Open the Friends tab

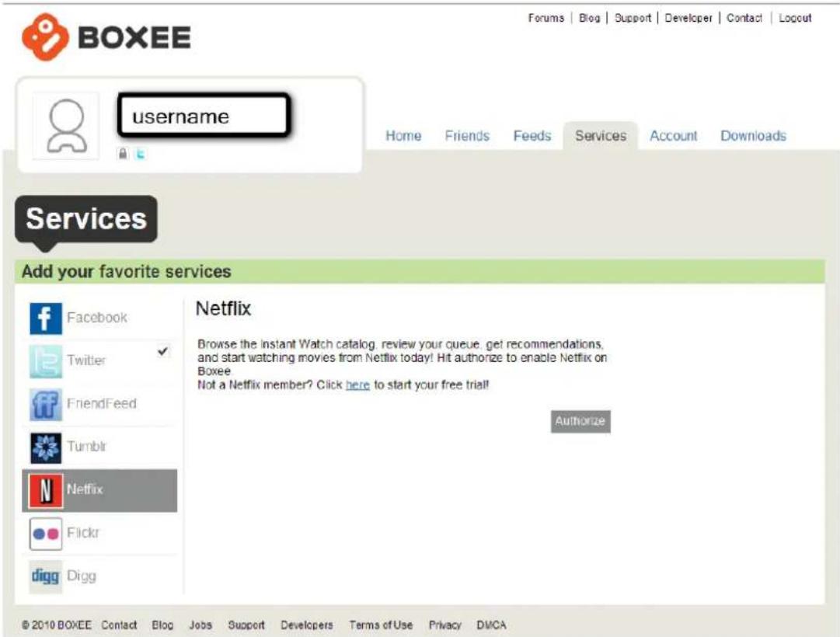[x=467, y=136]
